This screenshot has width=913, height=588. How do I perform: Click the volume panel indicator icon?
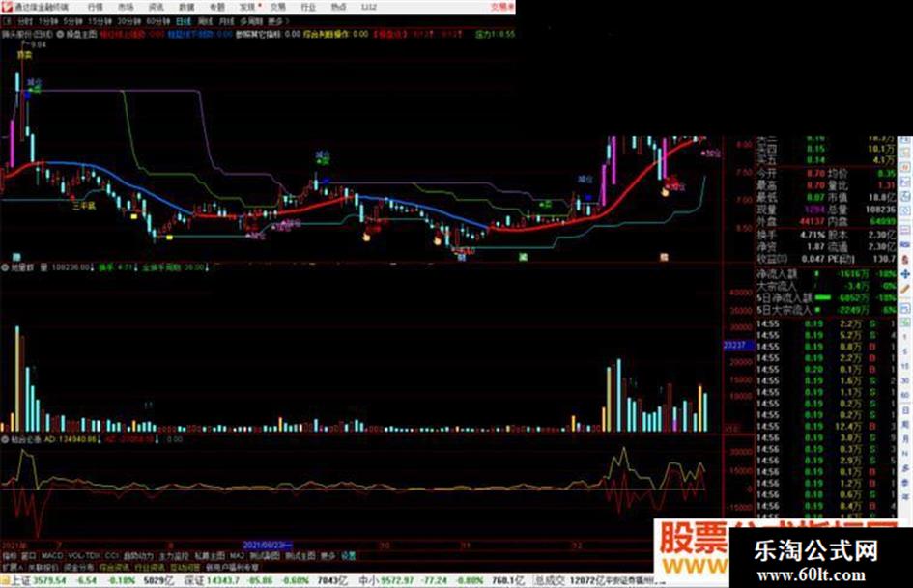coord(5,267)
